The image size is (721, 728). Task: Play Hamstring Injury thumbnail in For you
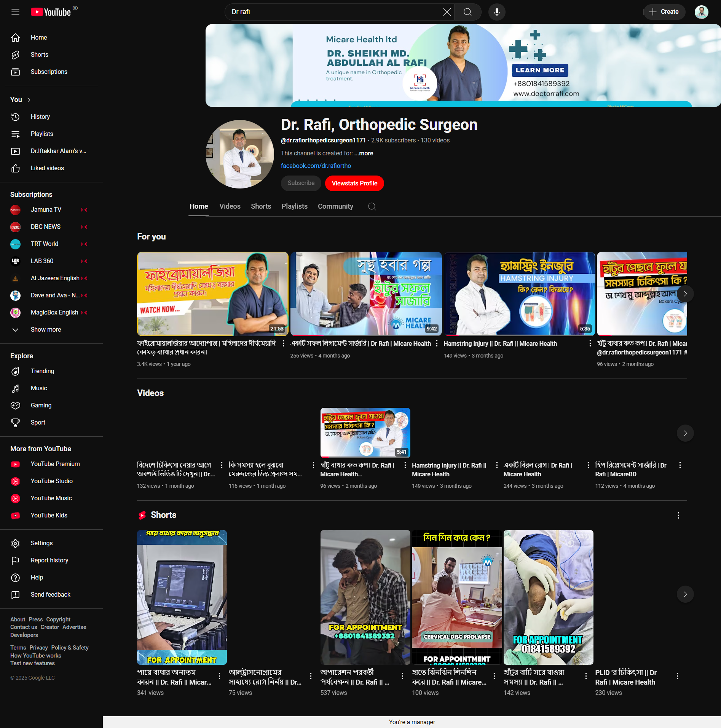520,294
